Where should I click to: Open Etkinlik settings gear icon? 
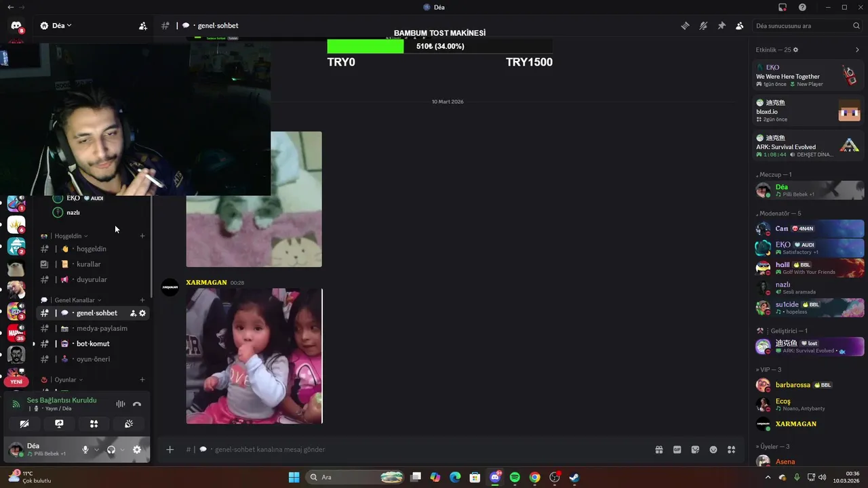coord(795,50)
